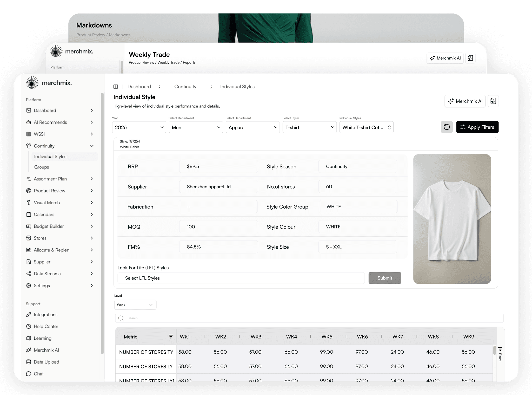Open Data Upload in the sidebar
Image resolution: width=532 pixels, height=395 pixels.
click(46, 362)
